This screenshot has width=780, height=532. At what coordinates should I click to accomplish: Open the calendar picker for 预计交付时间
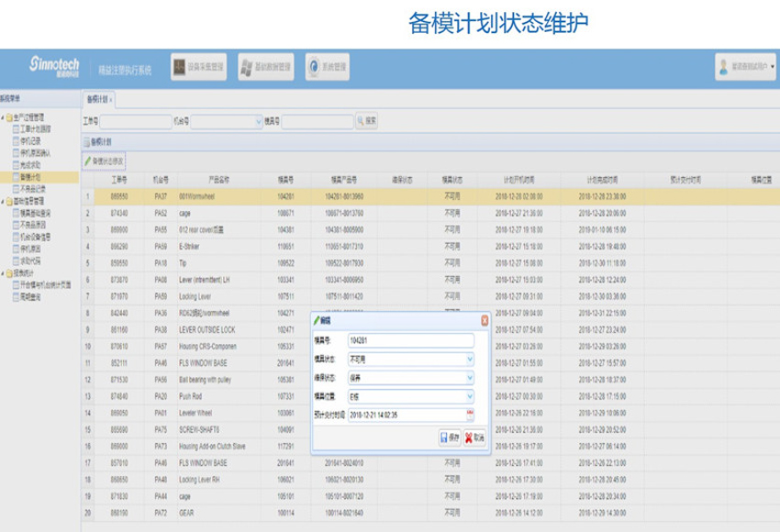point(470,415)
